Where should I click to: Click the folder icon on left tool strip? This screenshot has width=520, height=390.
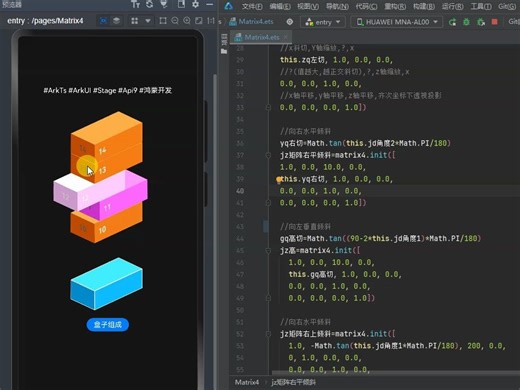click(x=224, y=51)
